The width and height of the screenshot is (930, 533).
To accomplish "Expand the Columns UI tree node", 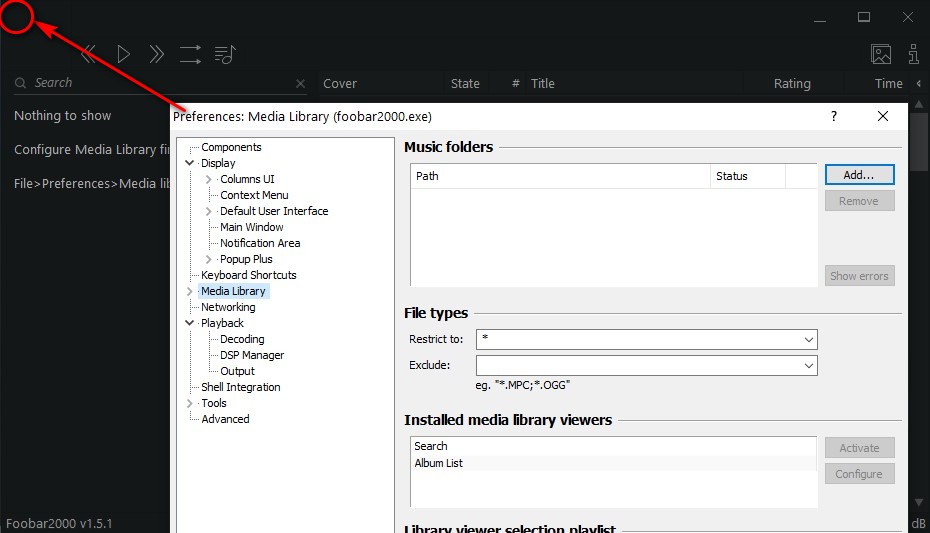I will (209, 179).
